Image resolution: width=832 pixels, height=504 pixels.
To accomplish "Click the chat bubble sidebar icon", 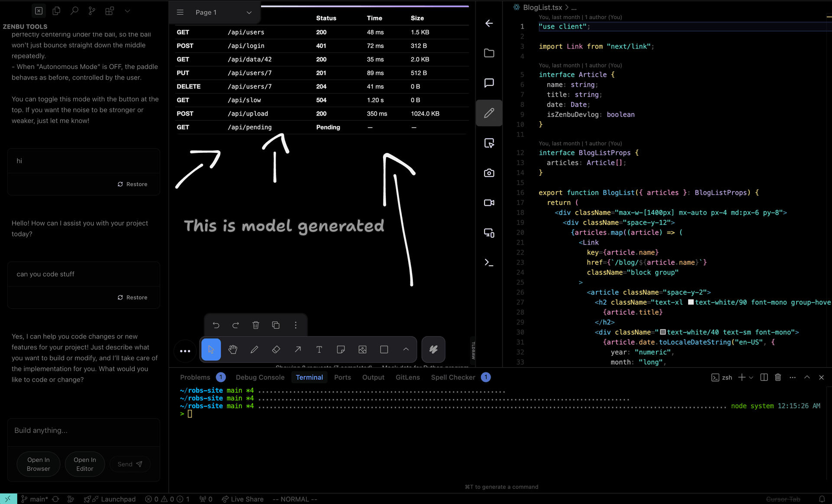I will click(489, 83).
